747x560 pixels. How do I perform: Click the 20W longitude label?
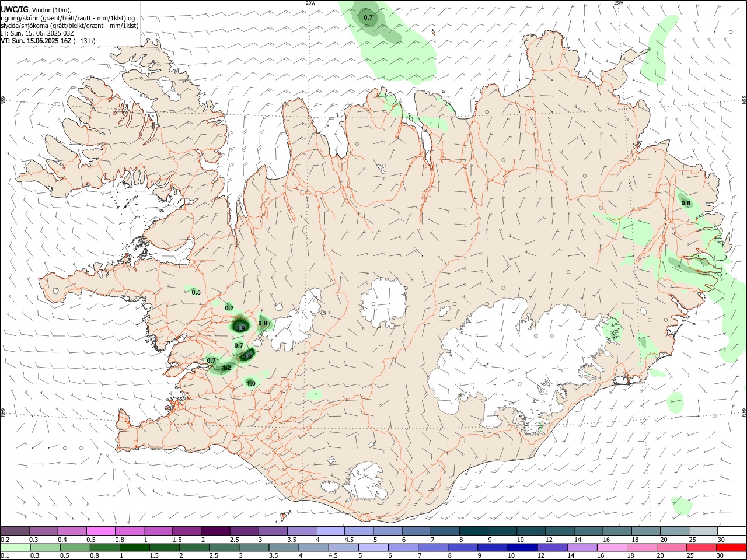tap(310, 3)
